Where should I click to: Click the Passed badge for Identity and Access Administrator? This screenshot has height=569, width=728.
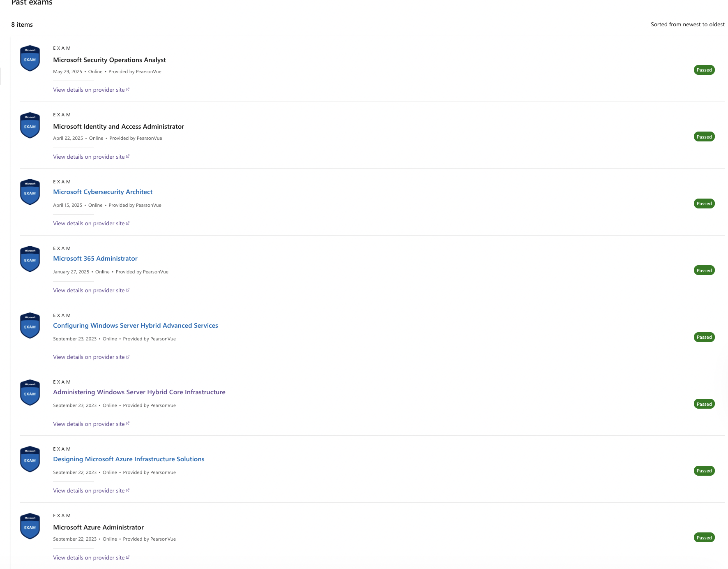tap(704, 137)
